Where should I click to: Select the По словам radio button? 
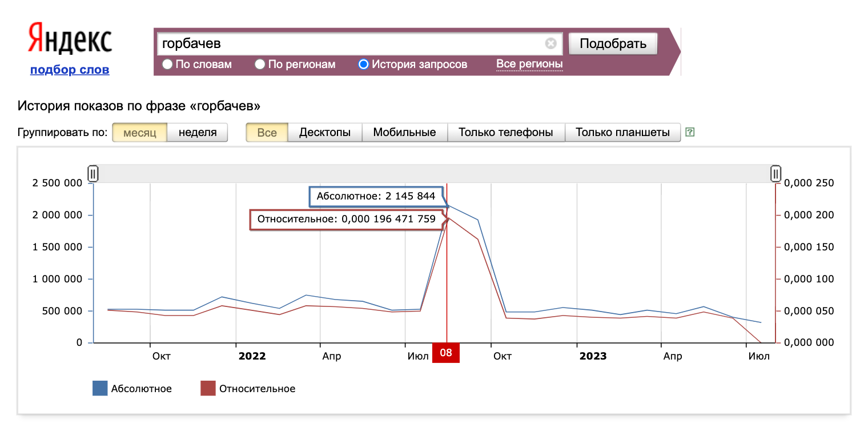coord(167,65)
